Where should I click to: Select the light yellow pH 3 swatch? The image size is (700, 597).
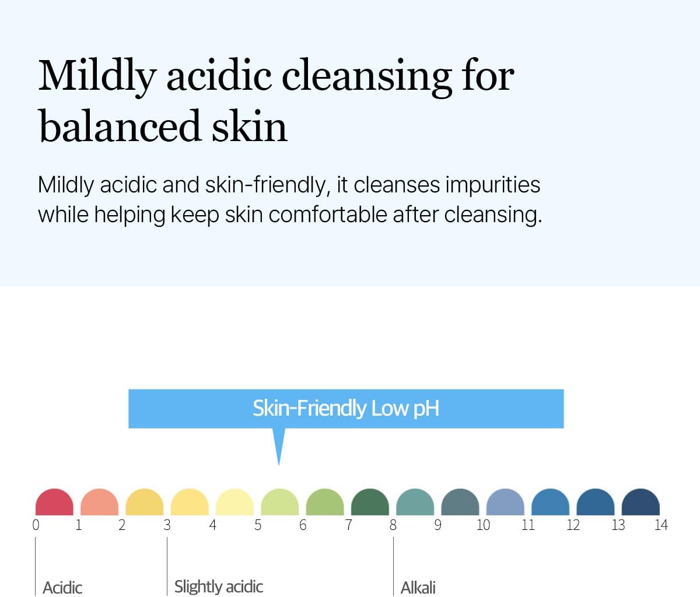tap(190, 502)
